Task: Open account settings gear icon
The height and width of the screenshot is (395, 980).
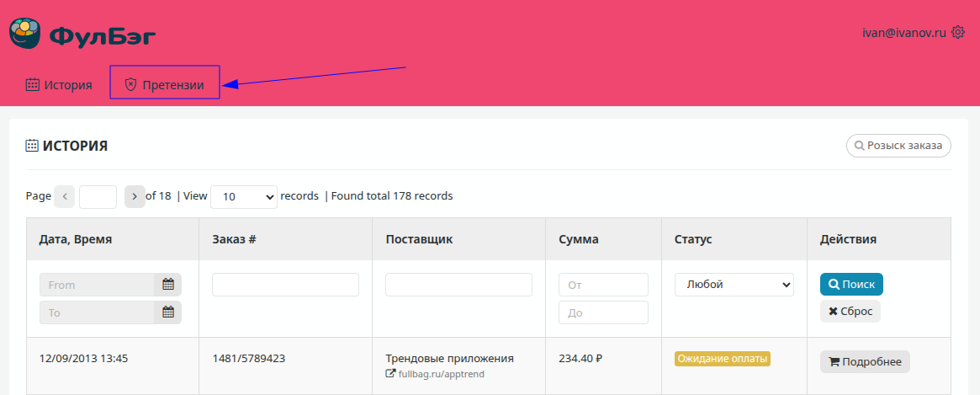Action: [x=957, y=32]
